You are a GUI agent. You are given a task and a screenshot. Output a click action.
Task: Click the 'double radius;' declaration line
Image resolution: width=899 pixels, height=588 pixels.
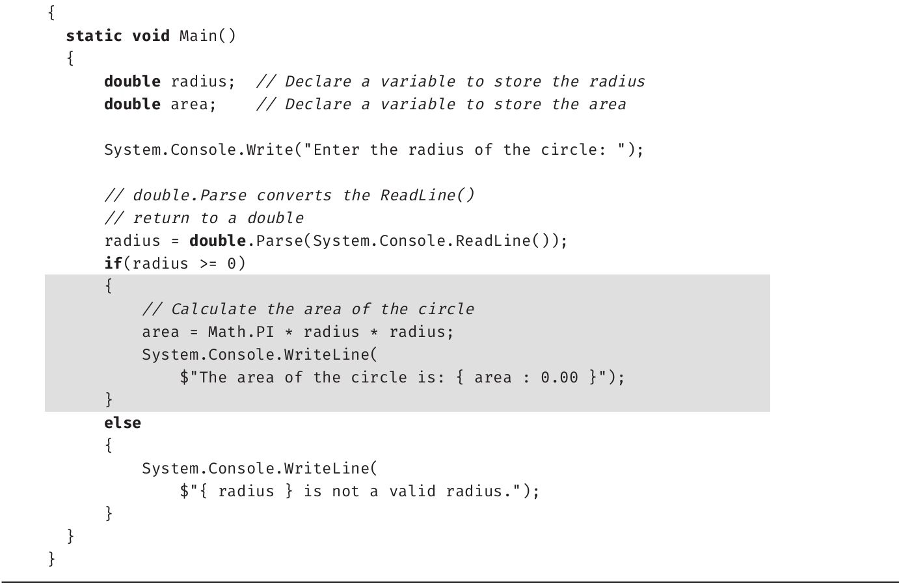[169, 81]
